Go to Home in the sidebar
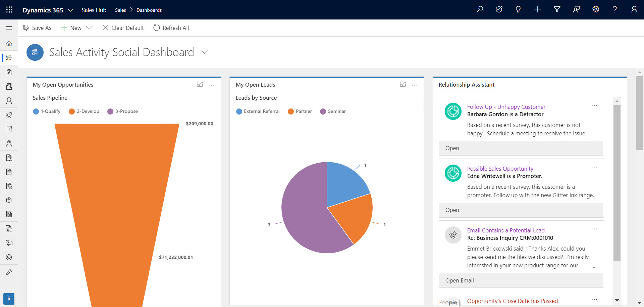The image size is (644, 307). pos(9,43)
